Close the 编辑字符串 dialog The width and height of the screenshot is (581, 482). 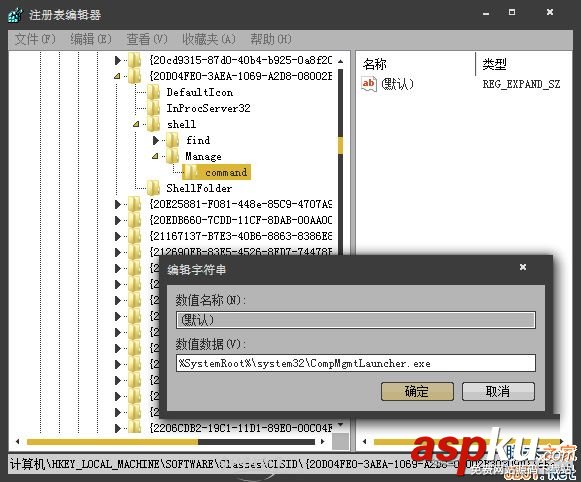[523, 267]
